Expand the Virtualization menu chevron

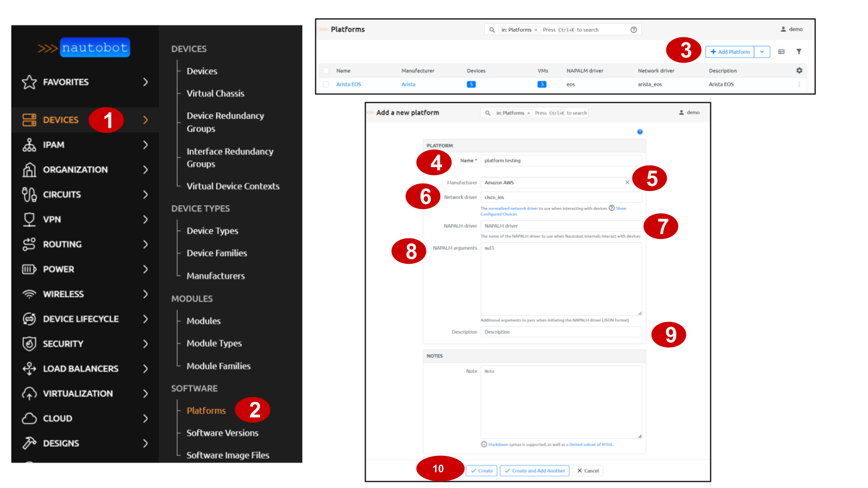[145, 393]
